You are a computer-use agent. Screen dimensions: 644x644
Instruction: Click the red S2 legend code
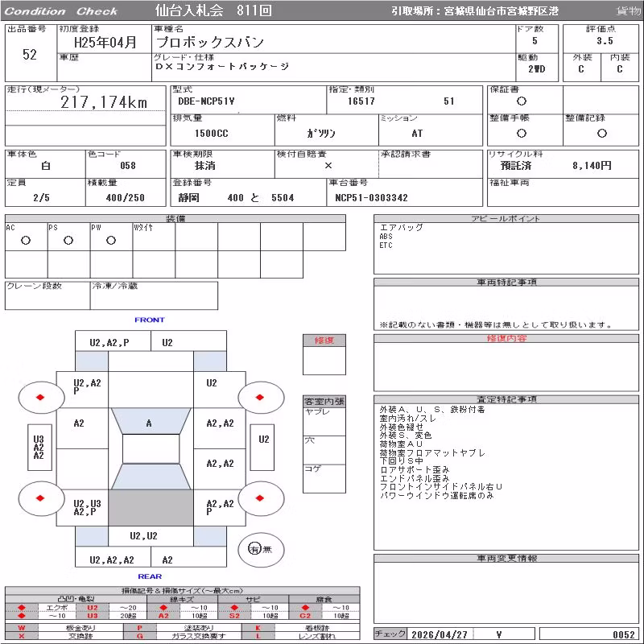click(234, 616)
